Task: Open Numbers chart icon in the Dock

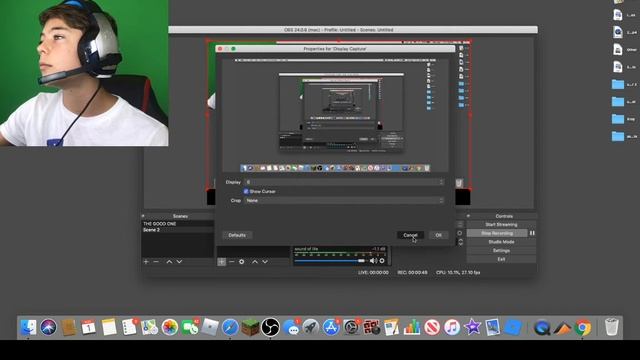Action: [x=412, y=327]
